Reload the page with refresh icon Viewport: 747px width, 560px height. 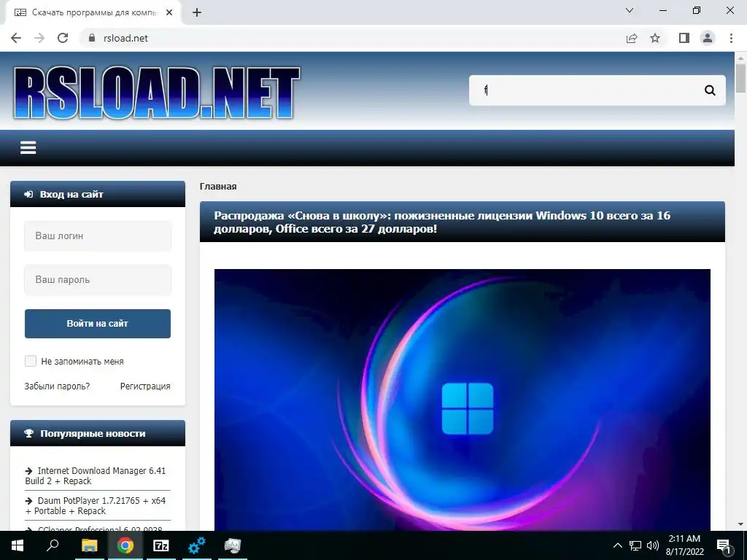click(x=63, y=38)
